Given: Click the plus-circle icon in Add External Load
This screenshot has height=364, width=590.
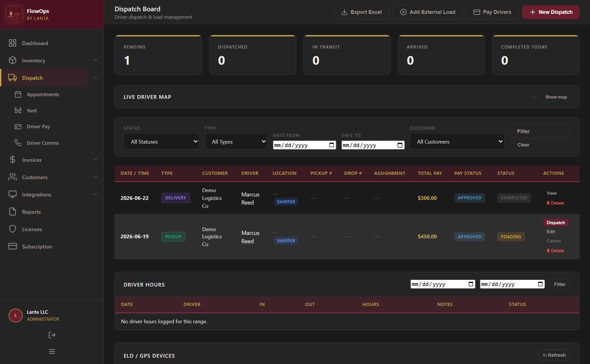Looking at the screenshot, I should tap(403, 12).
